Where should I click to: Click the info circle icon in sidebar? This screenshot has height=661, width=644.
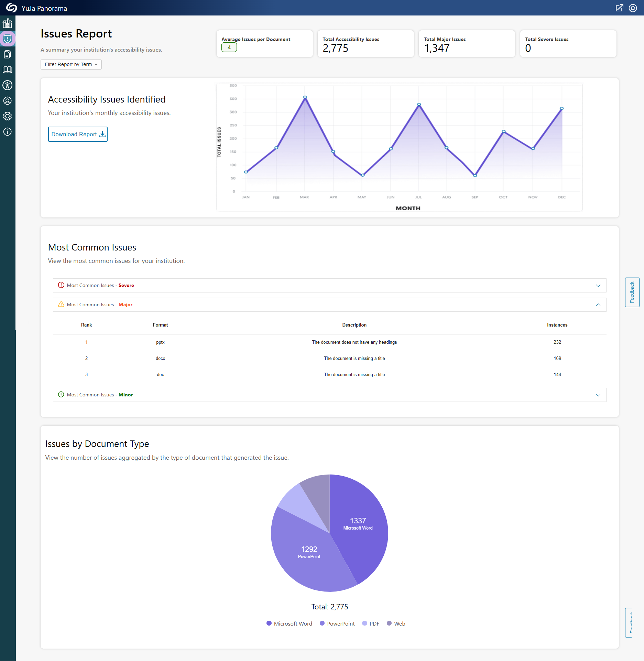pyautogui.click(x=8, y=132)
